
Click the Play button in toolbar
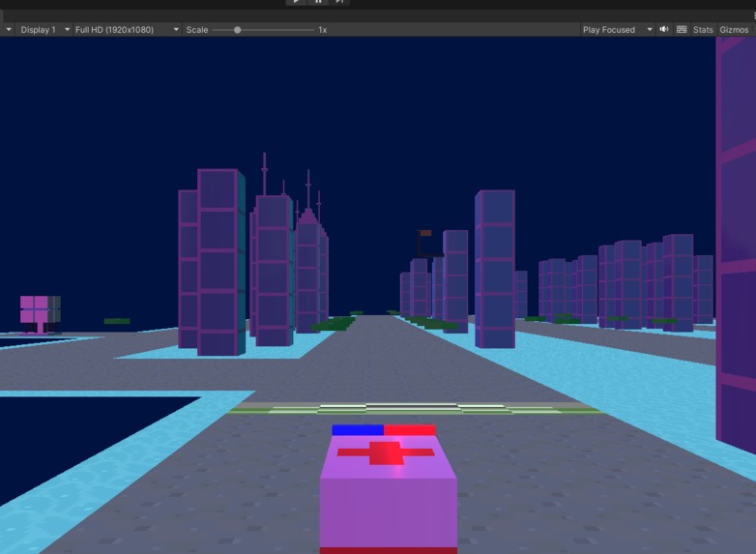coord(296,2)
